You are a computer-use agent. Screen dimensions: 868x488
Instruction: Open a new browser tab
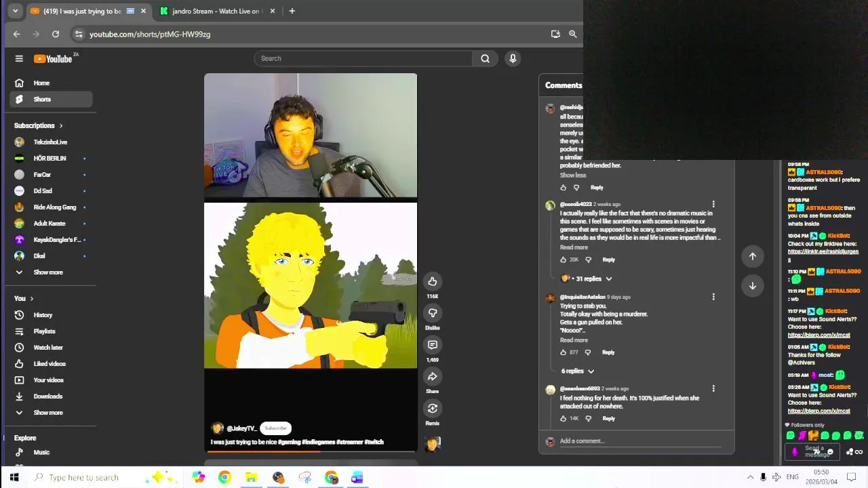click(x=292, y=11)
